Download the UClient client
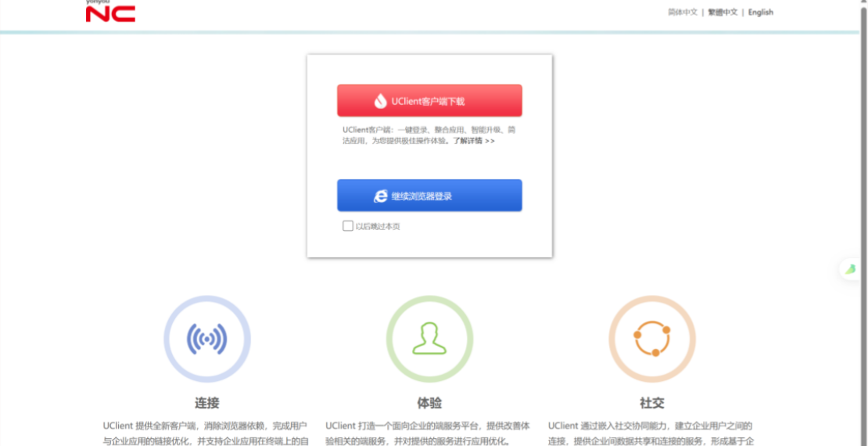This screenshot has width=868, height=446. 429,101
